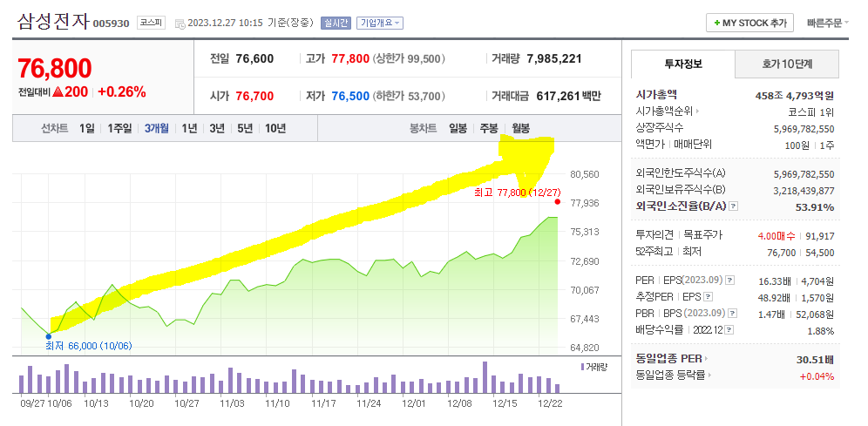
Task: Expand the 기업개요 dropdown
Action: (380, 24)
